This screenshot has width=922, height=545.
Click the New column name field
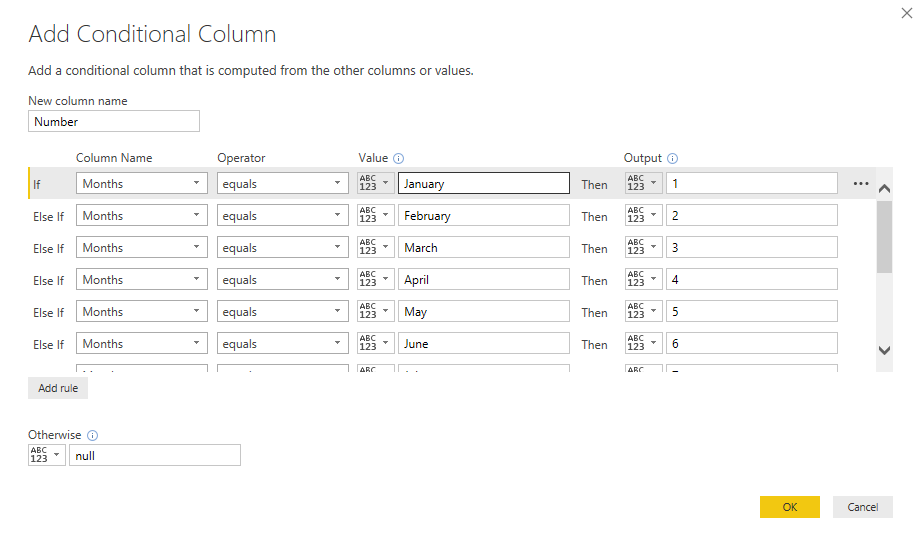(x=113, y=121)
